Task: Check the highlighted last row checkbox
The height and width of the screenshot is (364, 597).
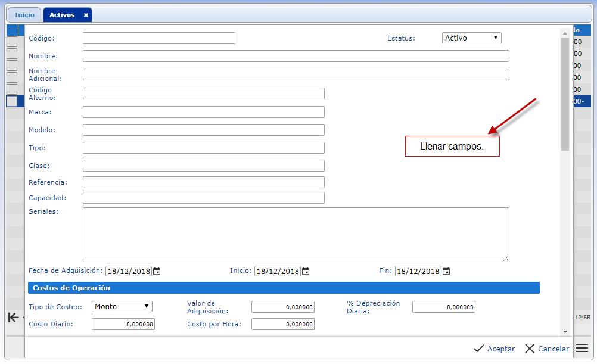Action: point(12,101)
